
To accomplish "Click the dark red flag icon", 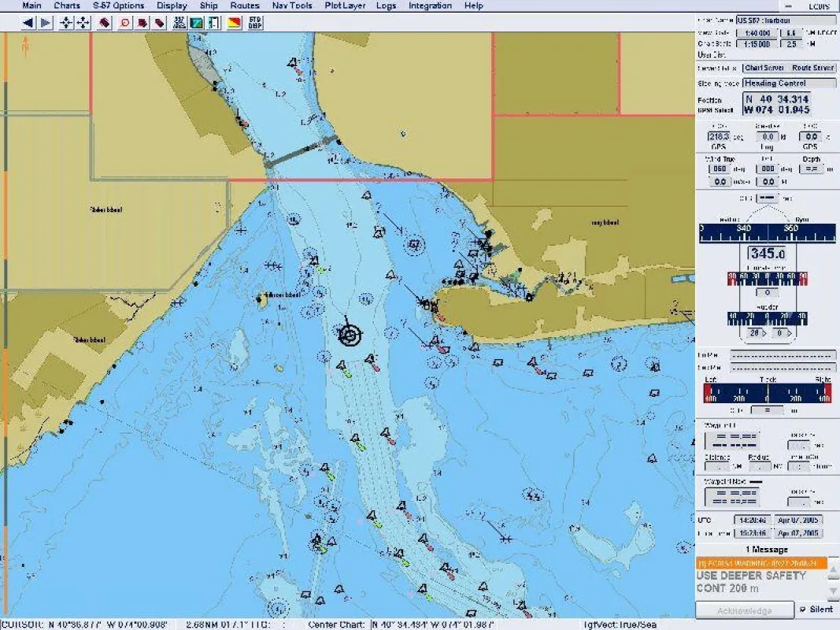I will tap(142, 23).
